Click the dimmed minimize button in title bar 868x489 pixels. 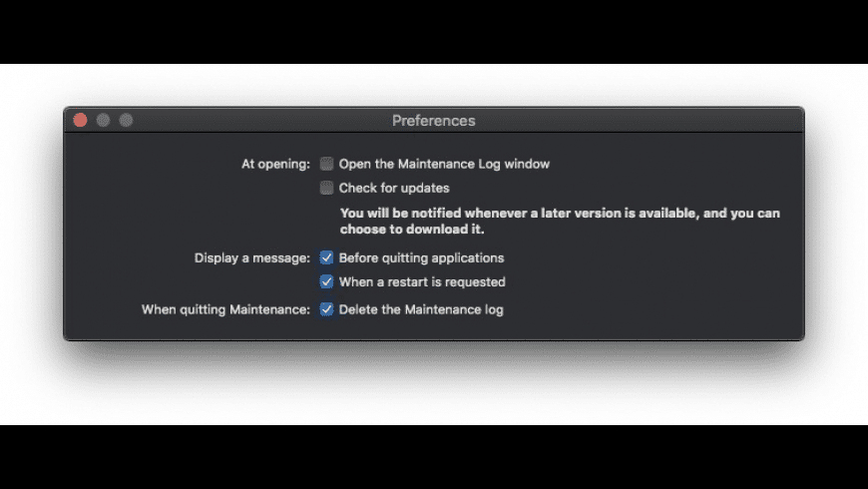(103, 121)
